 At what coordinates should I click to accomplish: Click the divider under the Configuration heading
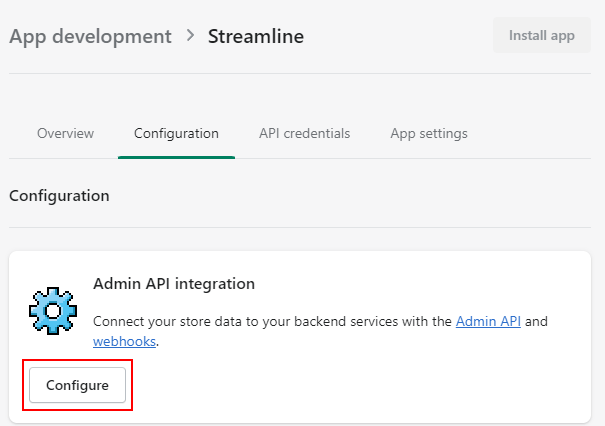pos(300,227)
